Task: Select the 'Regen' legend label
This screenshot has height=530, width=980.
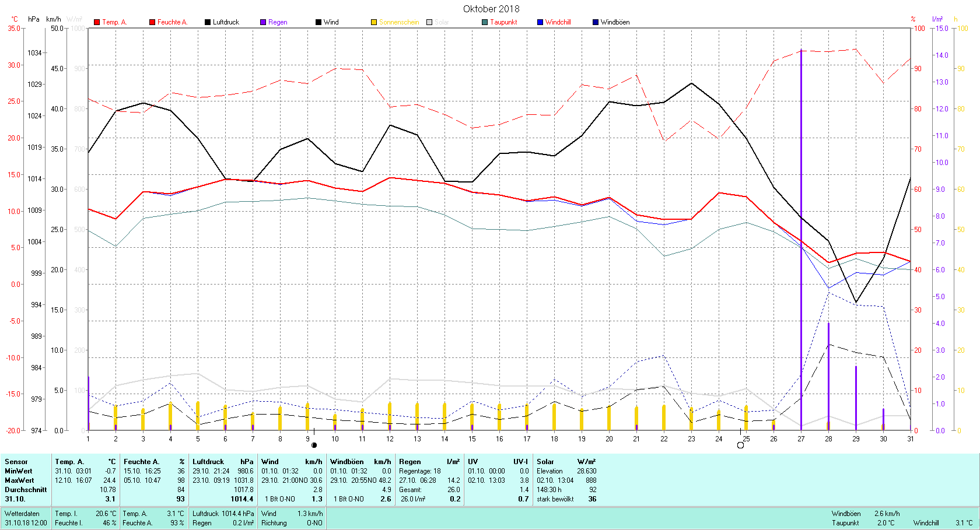Action: (x=278, y=22)
